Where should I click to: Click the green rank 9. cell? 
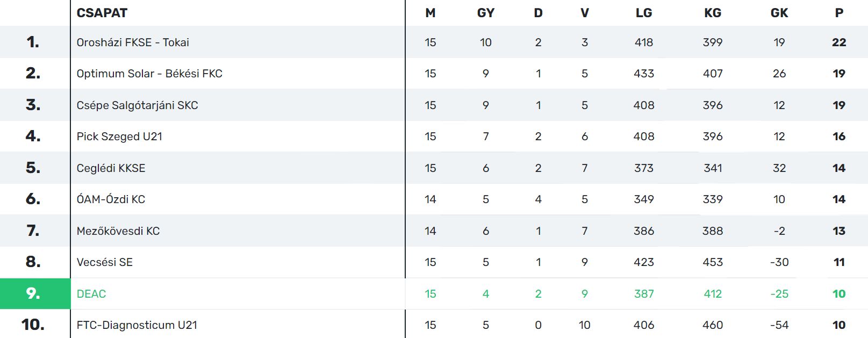(x=33, y=293)
